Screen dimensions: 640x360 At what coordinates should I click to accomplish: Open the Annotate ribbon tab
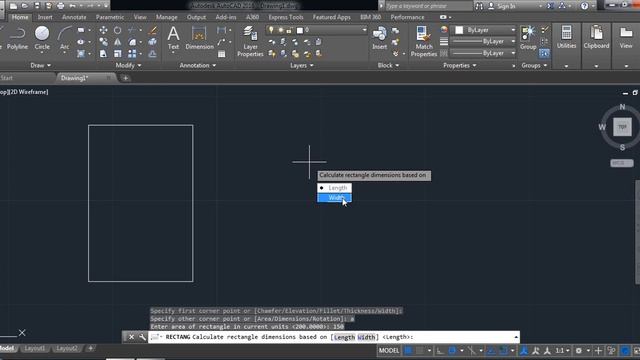(x=74, y=17)
